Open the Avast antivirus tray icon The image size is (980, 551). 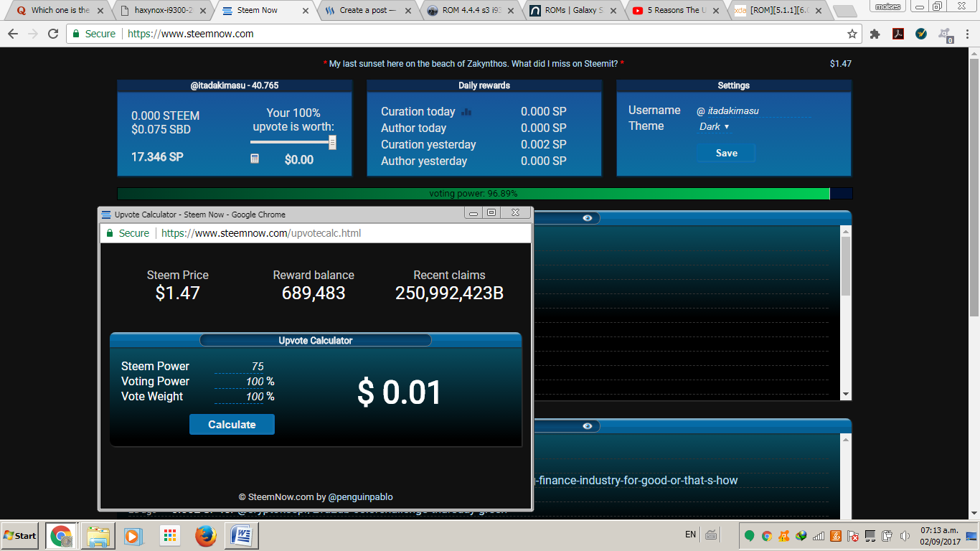click(784, 535)
